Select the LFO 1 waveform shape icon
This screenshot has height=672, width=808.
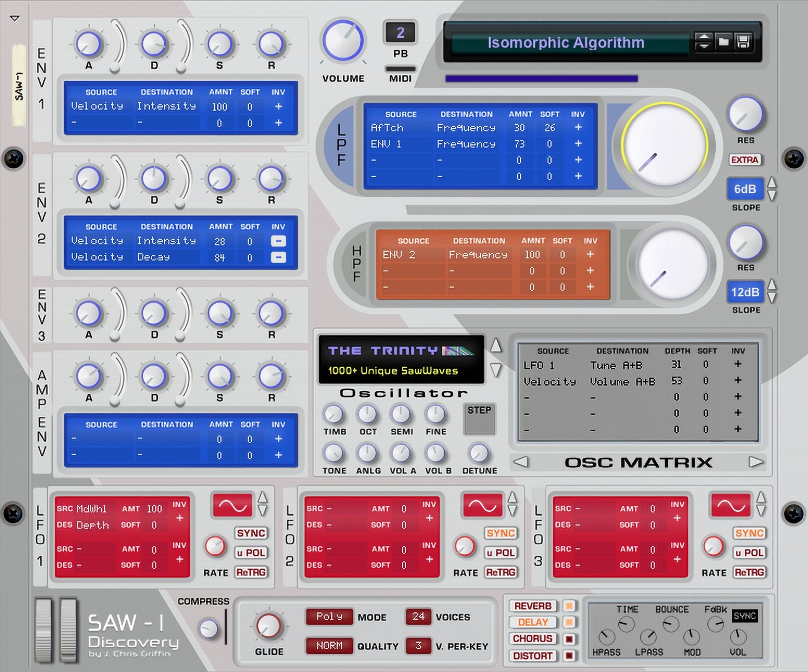(x=232, y=505)
